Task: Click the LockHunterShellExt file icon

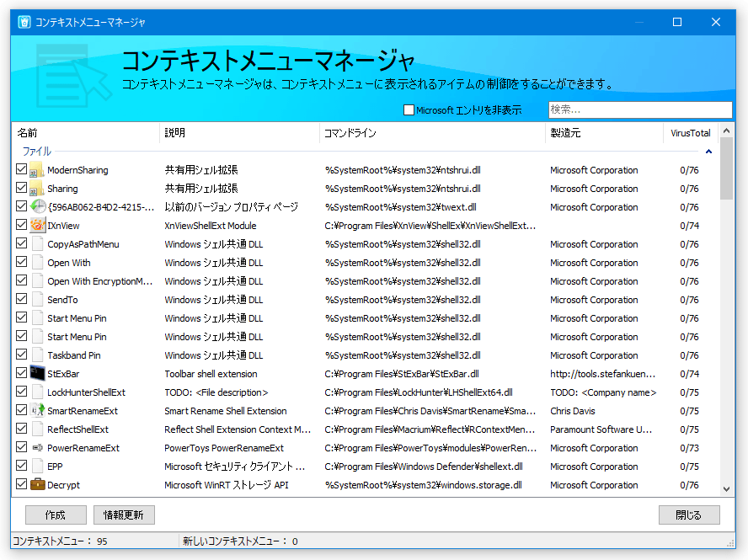Action: (37, 392)
